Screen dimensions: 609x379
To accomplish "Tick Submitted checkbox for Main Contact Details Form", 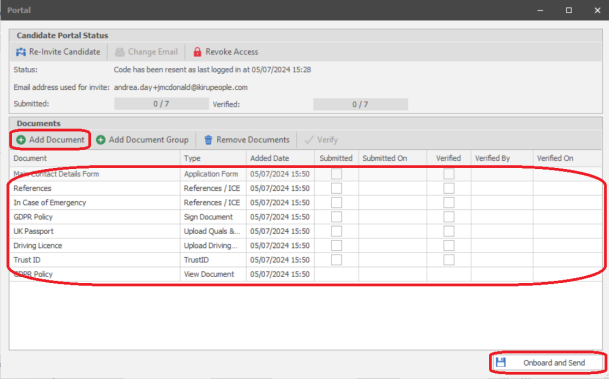I will 336,174.
